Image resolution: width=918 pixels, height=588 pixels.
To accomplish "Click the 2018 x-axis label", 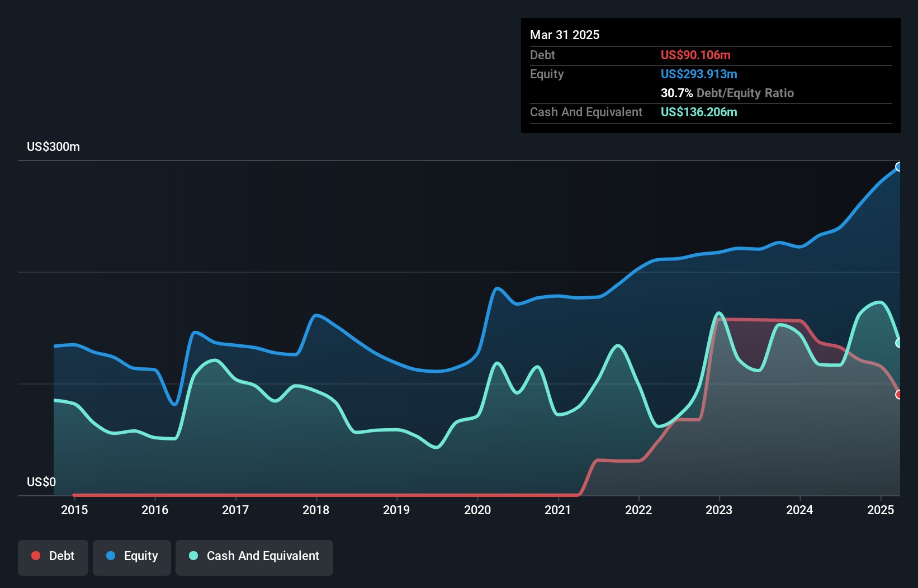I will point(316,510).
